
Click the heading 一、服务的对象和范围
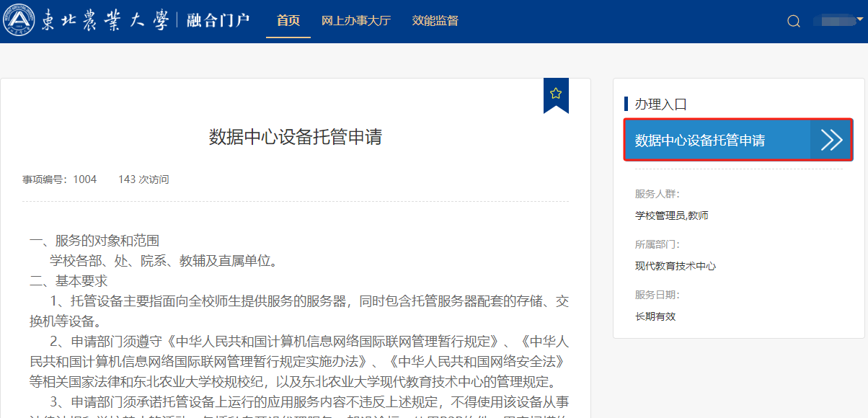point(94,241)
